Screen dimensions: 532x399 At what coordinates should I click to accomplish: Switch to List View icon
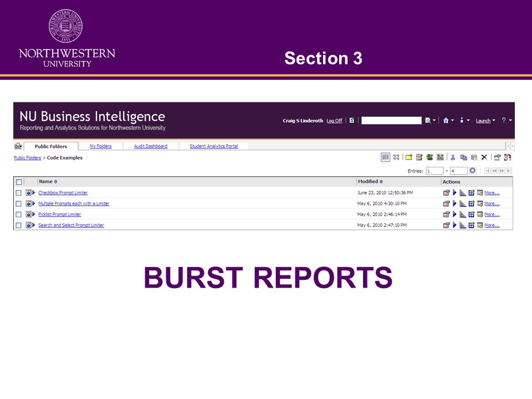coord(386,157)
